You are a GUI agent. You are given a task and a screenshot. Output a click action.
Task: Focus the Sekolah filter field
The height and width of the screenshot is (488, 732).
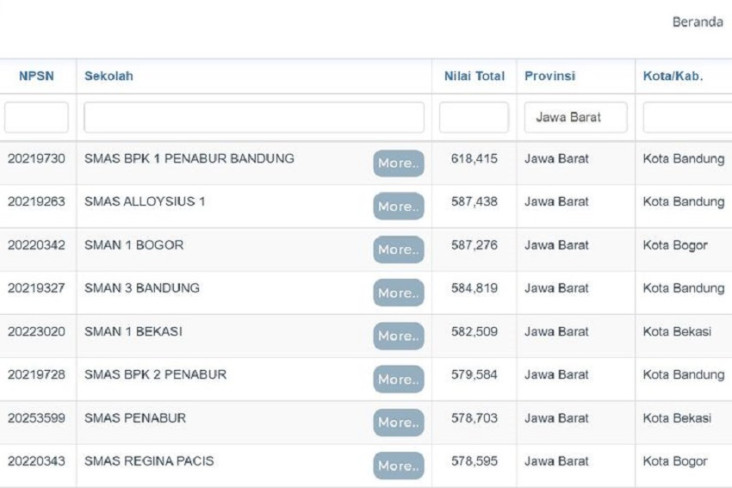click(x=254, y=117)
